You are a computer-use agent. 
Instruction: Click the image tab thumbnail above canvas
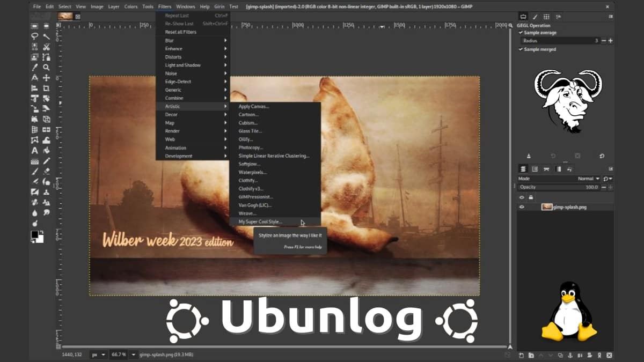point(65,16)
